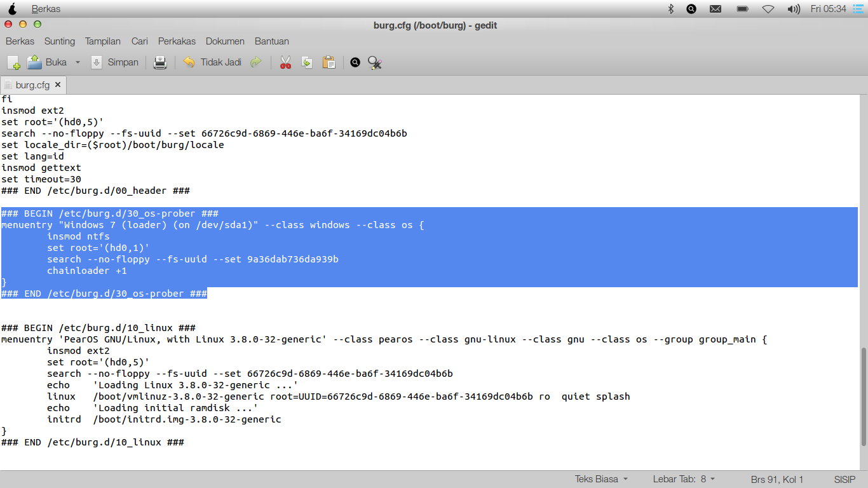
Task: Open the mail envelope indicator
Action: tap(715, 9)
